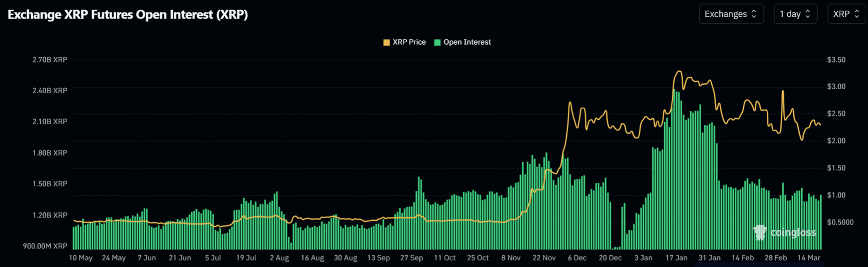Click the 31 Jan date label

click(709, 257)
